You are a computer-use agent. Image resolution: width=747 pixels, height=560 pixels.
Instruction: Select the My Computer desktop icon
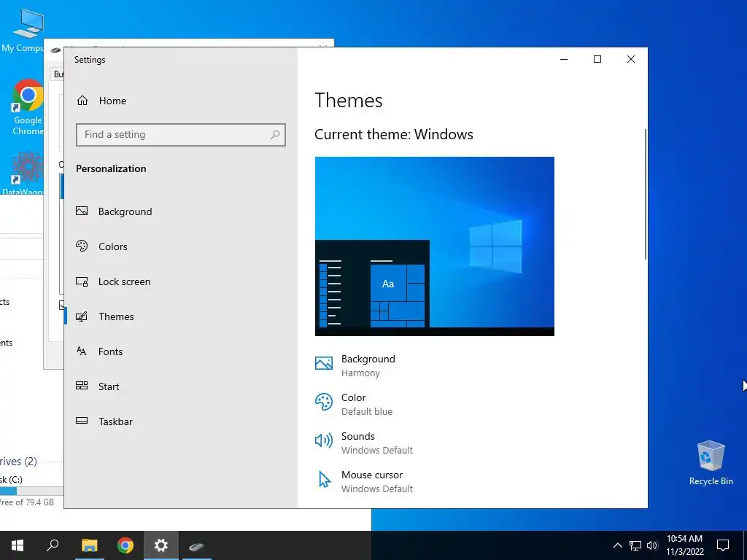(24, 30)
